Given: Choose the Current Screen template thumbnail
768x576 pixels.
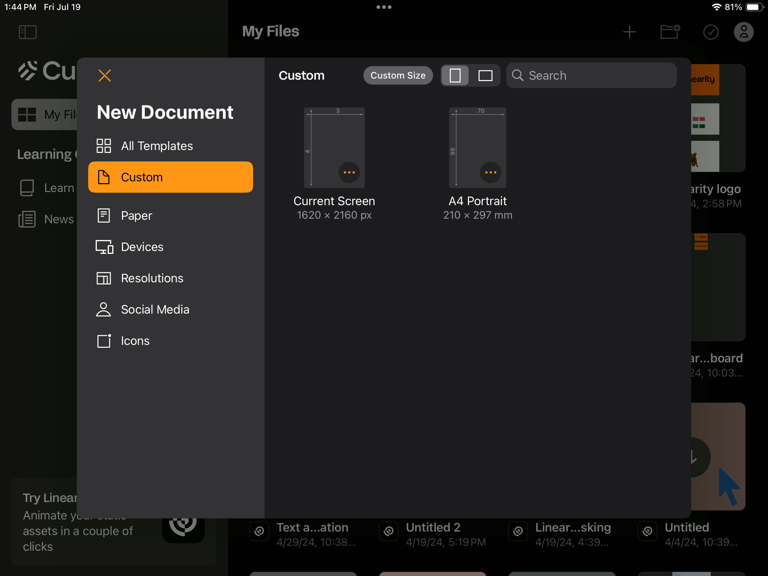Looking at the screenshot, I should pos(334,147).
